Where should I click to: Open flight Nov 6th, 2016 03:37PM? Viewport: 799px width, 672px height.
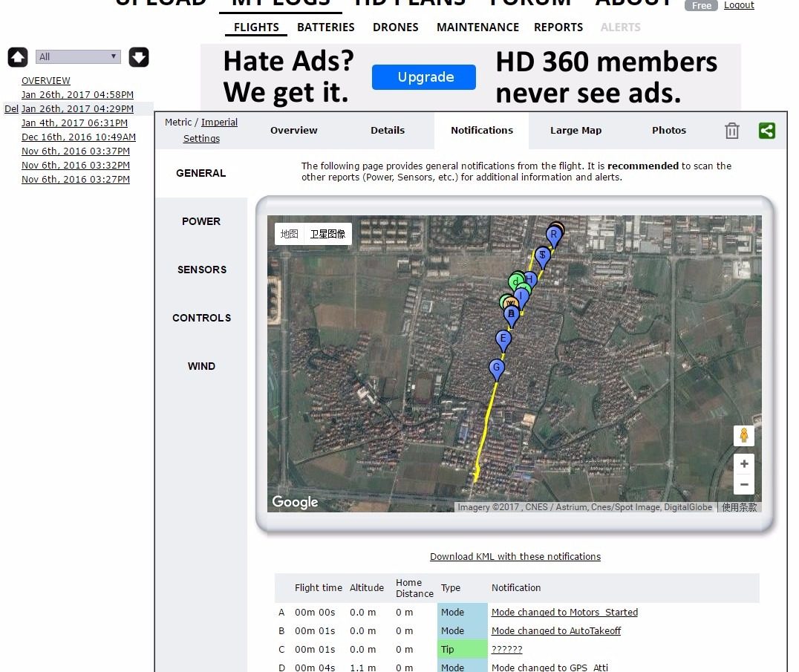point(76,151)
